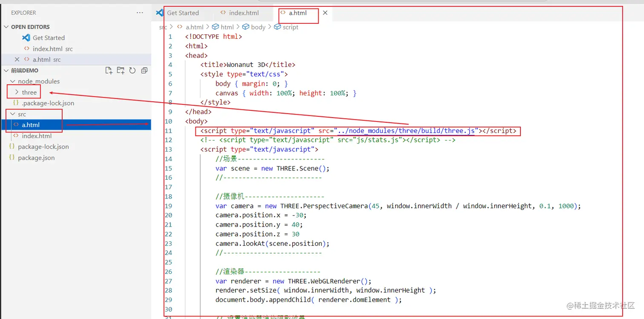Viewport: 644px width, 319px height.
Task: Click the PerspectiveCamera code line
Action: (x=398, y=206)
